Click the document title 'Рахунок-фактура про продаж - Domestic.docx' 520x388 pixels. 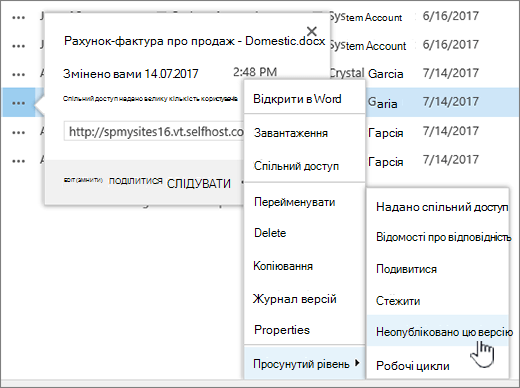coord(194,41)
